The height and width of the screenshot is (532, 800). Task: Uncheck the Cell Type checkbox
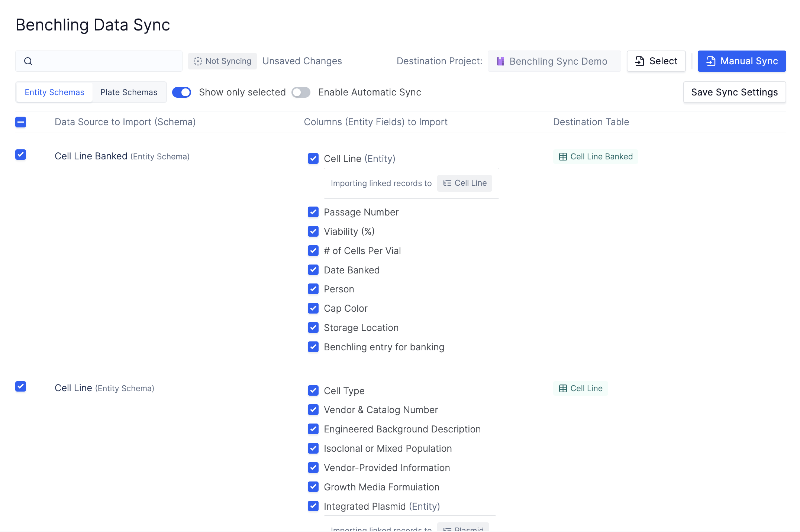pos(313,390)
